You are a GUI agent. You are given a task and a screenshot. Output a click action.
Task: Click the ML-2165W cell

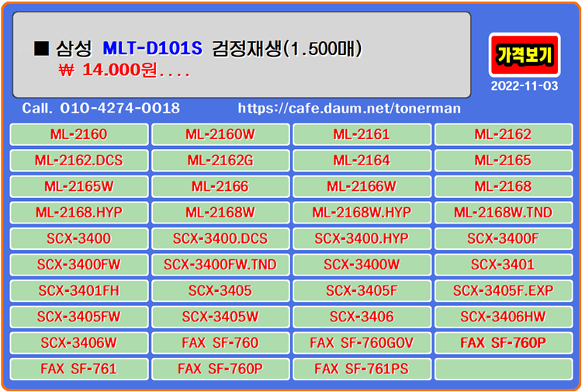pyautogui.click(x=79, y=186)
